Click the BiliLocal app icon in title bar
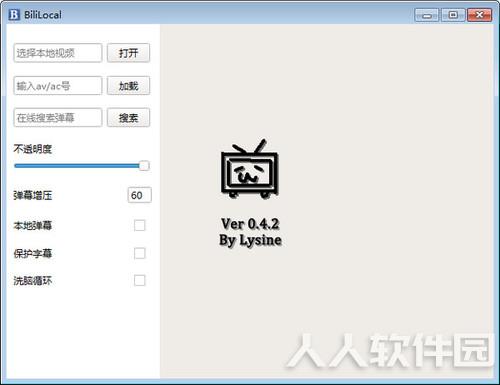Image resolution: width=500 pixels, height=385 pixels. (x=14, y=15)
